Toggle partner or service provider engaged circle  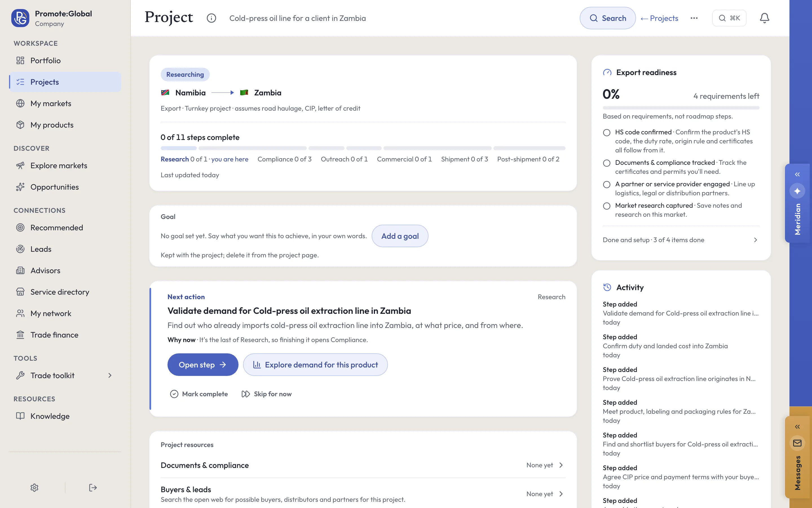pyautogui.click(x=607, y=185)
